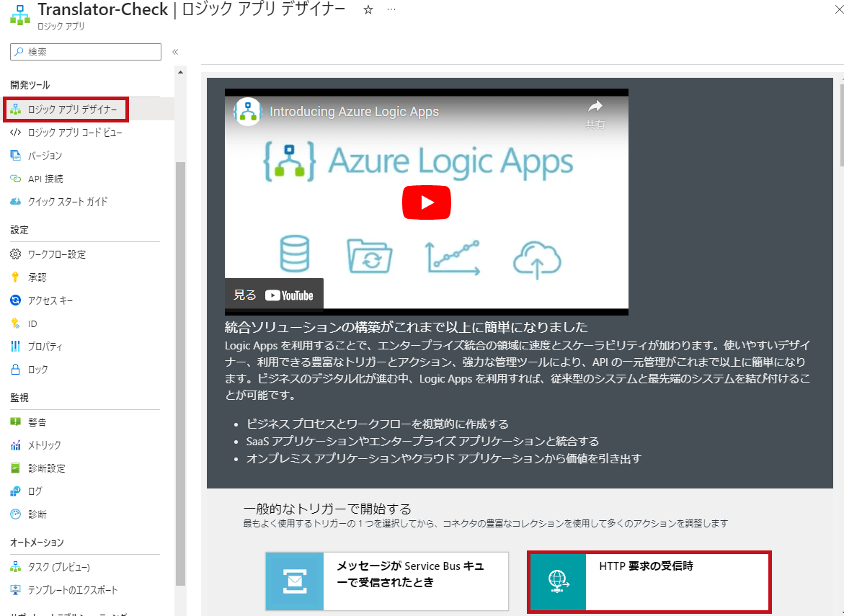Click the 診断 gauge icon
Viewport: 844px width, 616px height.
(16, 514)
